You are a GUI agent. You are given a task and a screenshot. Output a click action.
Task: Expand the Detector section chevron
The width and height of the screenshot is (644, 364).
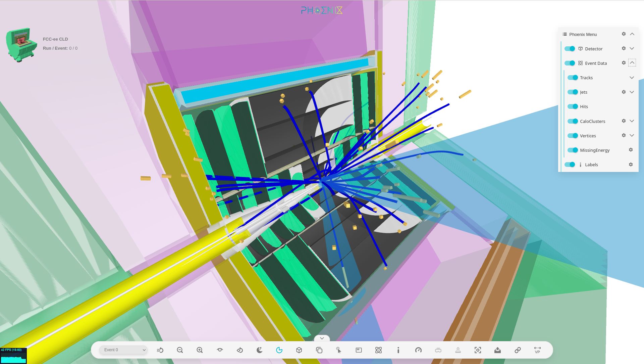point(632,49)
